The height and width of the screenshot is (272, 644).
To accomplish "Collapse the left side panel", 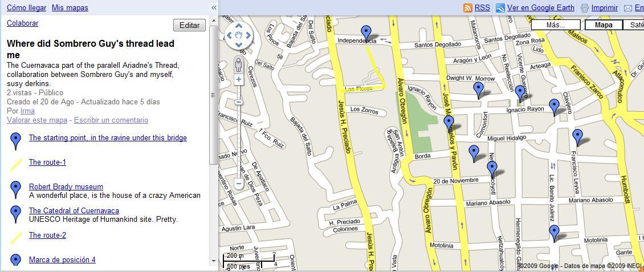I will point(214,7).
